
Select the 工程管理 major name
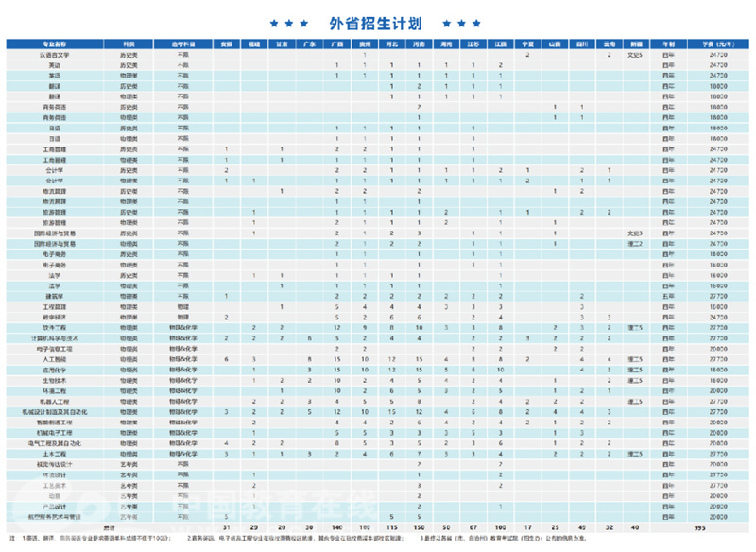[x=55, y=307]
